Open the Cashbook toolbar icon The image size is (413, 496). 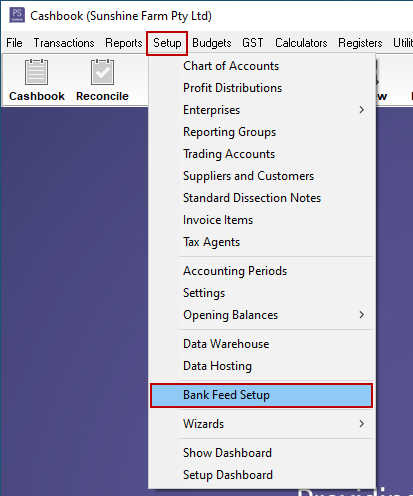coord(37,80)
